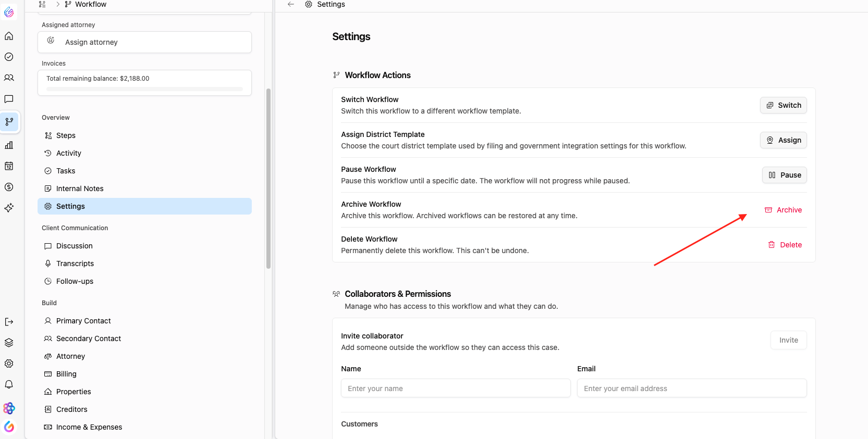868x439 pixels.
Task: Click the Switch workflow button
Action: pyautogui.click(x=783, y=105)
